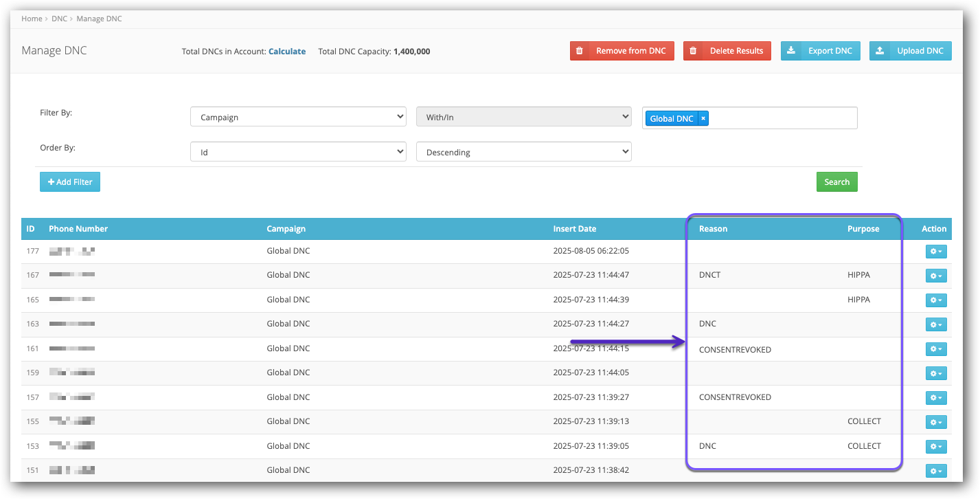Remove the Global DNC filter tag
The image size is (980, 499).
(703, 118)
